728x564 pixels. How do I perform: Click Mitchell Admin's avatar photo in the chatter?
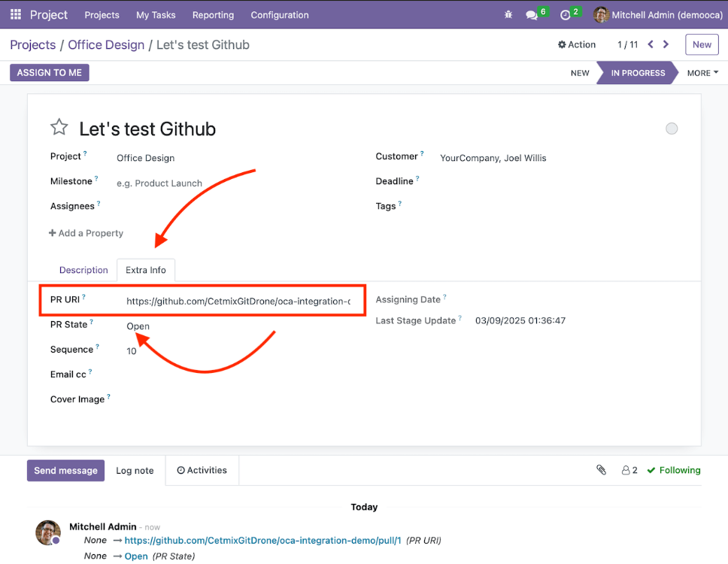coord(47,532)
